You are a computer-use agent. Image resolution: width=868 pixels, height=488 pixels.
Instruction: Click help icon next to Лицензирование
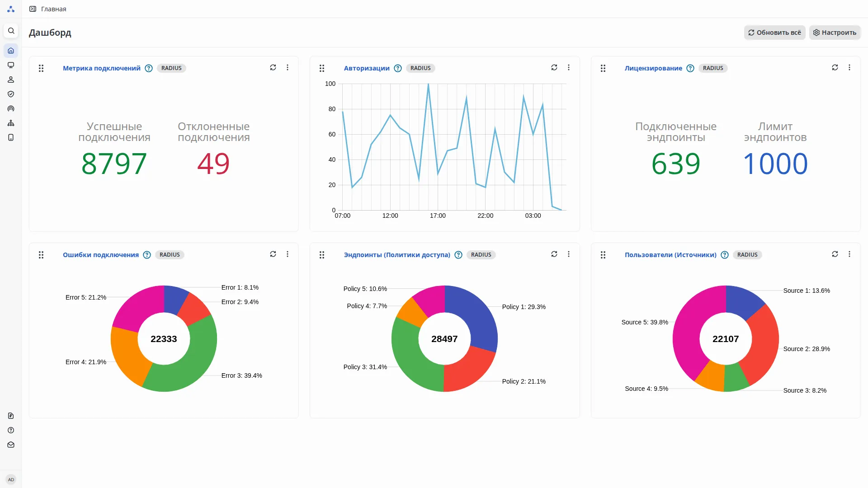[x=690, y=68]
